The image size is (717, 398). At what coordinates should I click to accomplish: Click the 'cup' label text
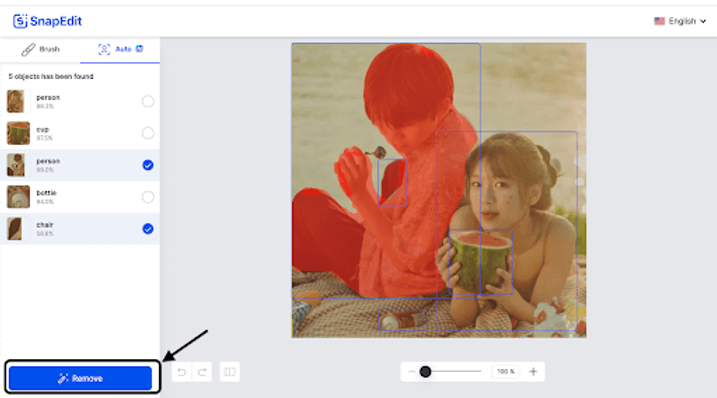tap(43, 129)
